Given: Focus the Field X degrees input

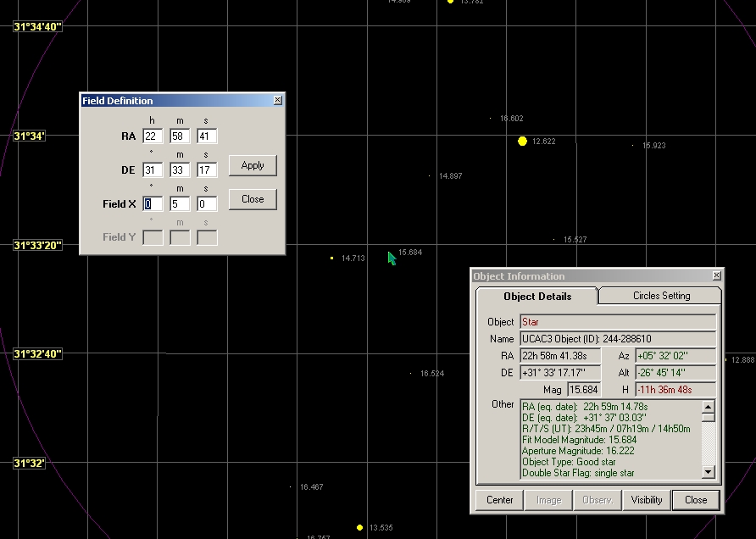Looking at the screenshot, I should (153, 204).
